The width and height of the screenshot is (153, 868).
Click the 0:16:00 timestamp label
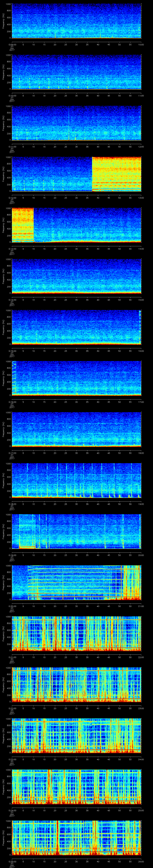(12, 402)
